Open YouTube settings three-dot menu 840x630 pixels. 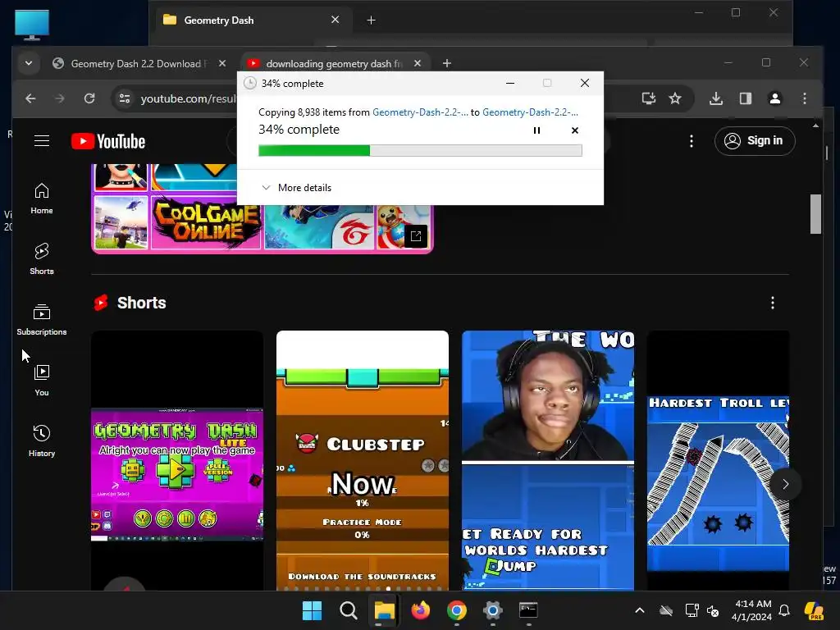691,141
